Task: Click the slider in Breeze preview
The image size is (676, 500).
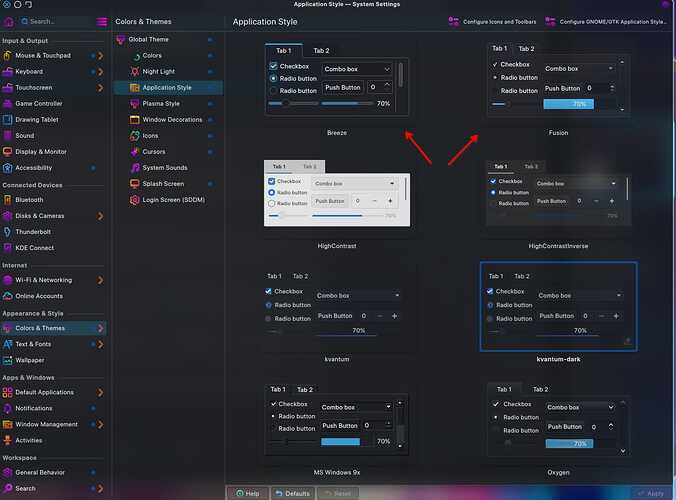Action: [x=293, y=103]
